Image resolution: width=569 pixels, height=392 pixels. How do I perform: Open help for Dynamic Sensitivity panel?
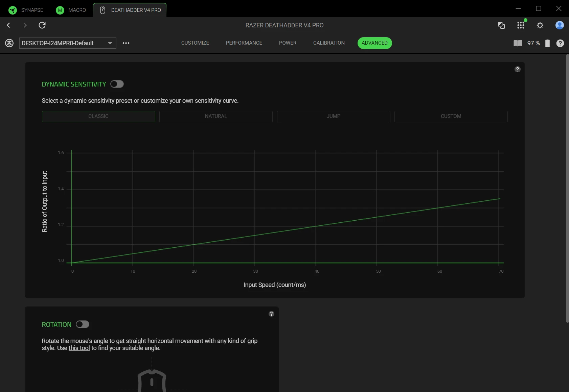(517, 69)
